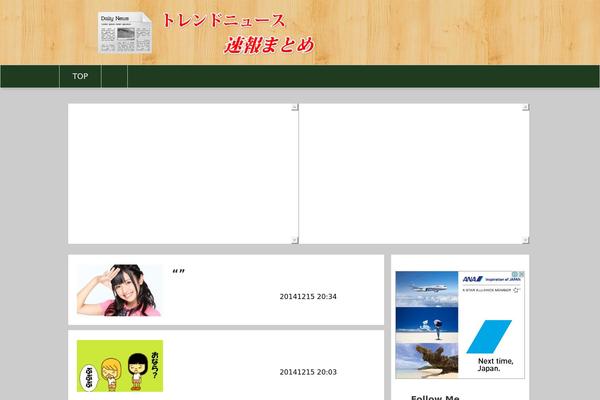Open the saluting girl article thumbnail
Image resolution: width=600 pixels, height=400 pixels.
(x=119, y=290)
